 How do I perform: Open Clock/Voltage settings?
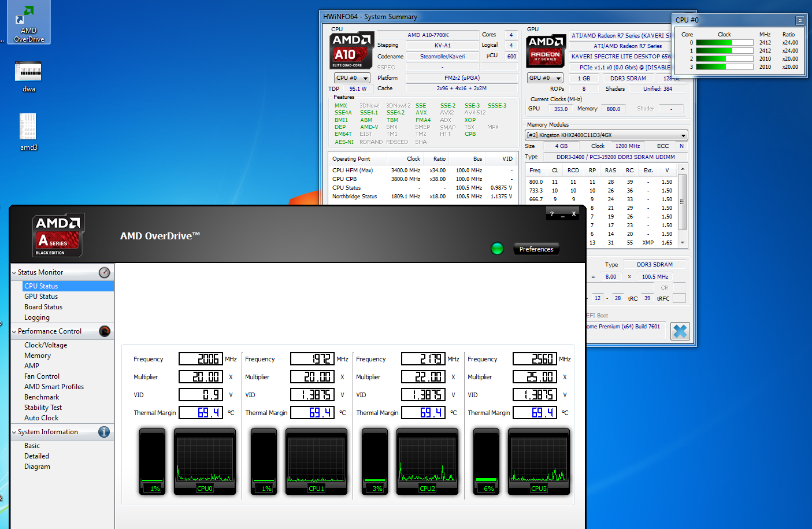46,345
